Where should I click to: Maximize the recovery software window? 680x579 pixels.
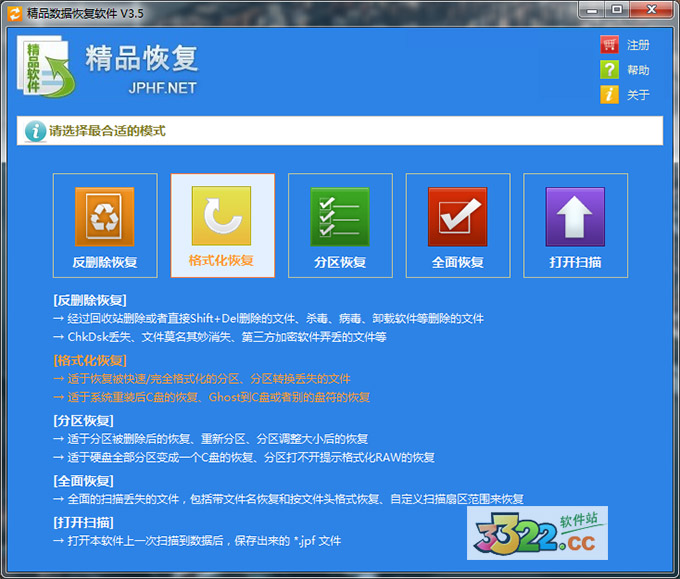pos(617,10)
